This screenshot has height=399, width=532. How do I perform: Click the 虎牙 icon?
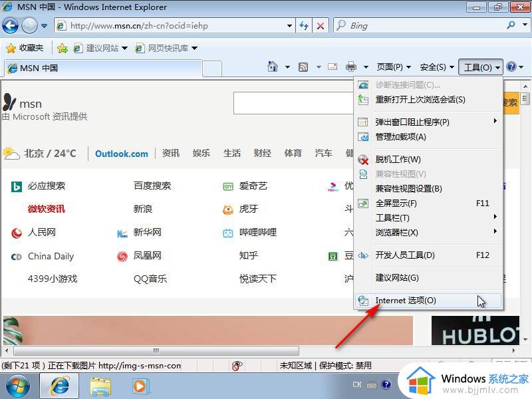228,209
